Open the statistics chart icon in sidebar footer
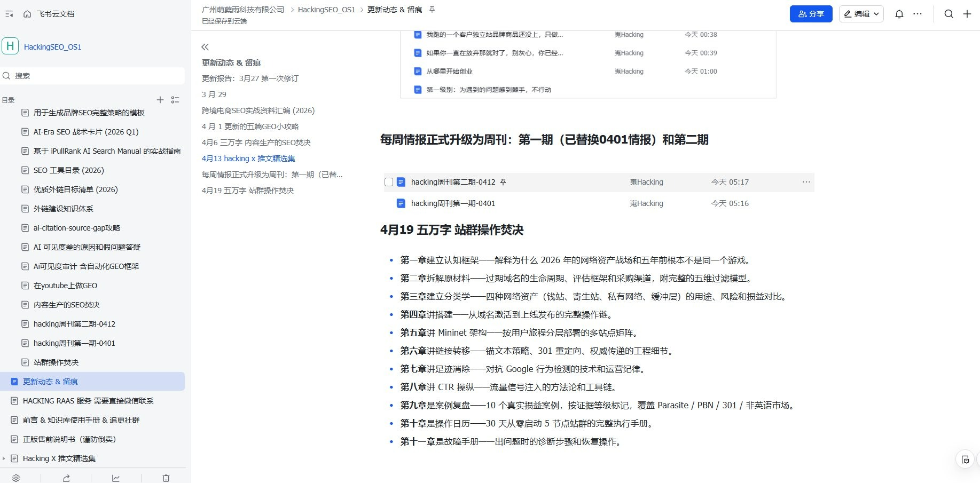The height and width of the screenshot is (483, 980). click(116, 478)
